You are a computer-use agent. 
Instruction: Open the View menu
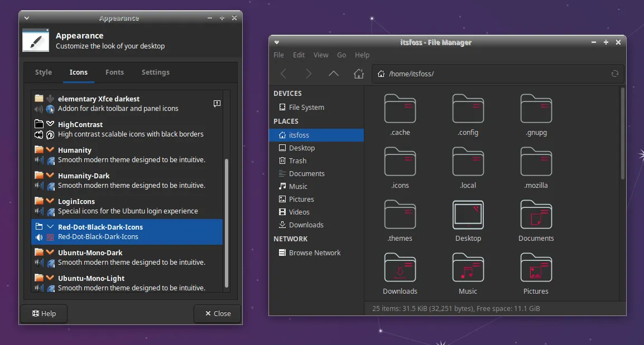click(321, 55)
